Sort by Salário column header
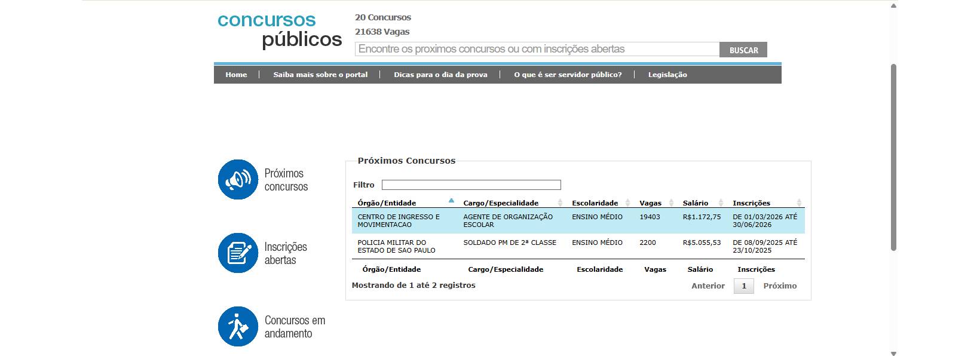The height and width of the screenshot is (356, 980). click(x=695, y=203)
